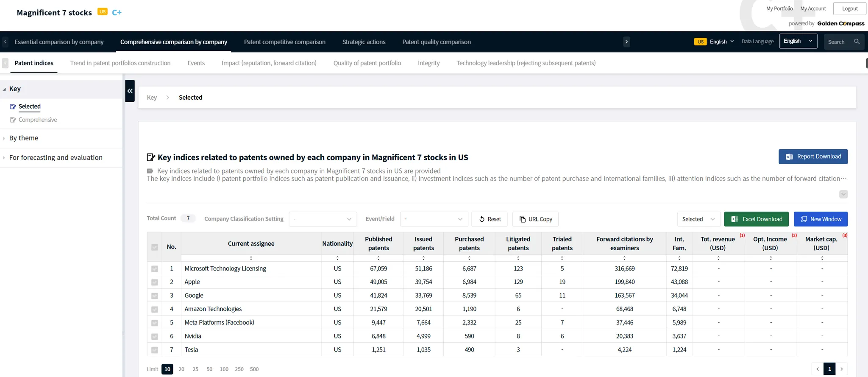The image size is (868, 377).
Task: Set page limit to 50
Action: 209,369
